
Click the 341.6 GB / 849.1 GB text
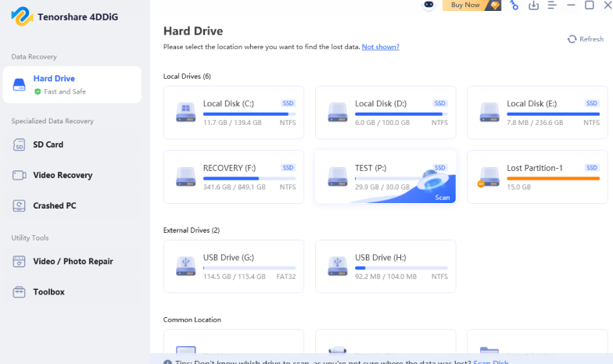[235, 187]
